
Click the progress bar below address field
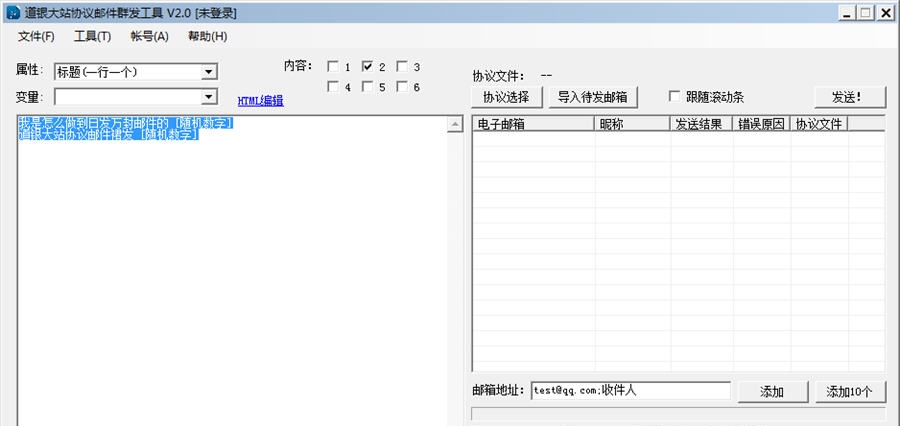[678, 414]
